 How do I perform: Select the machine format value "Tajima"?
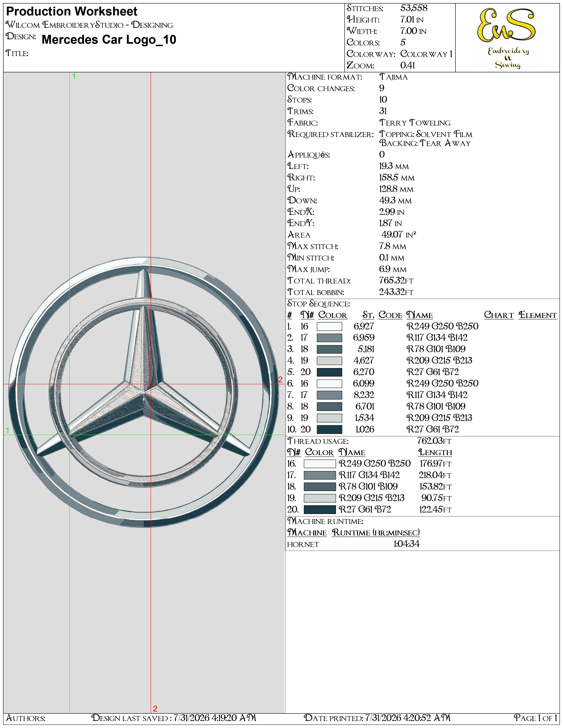(x=394, y=77)
